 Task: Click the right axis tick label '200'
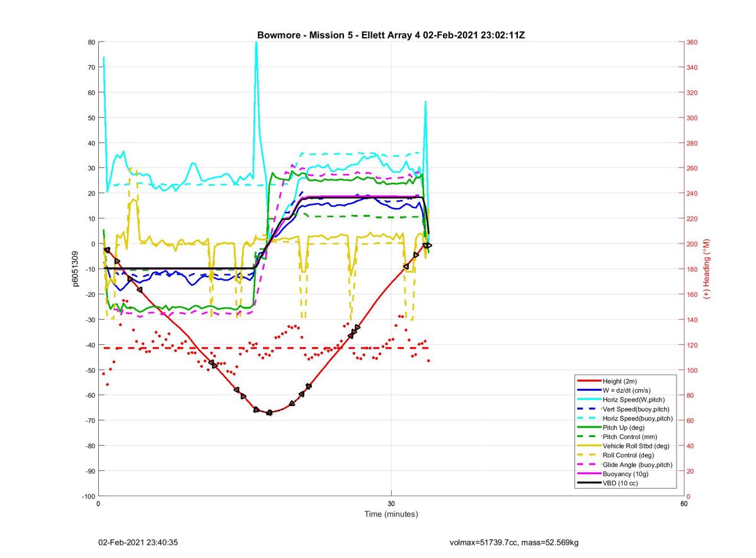[x=693, y=244]
